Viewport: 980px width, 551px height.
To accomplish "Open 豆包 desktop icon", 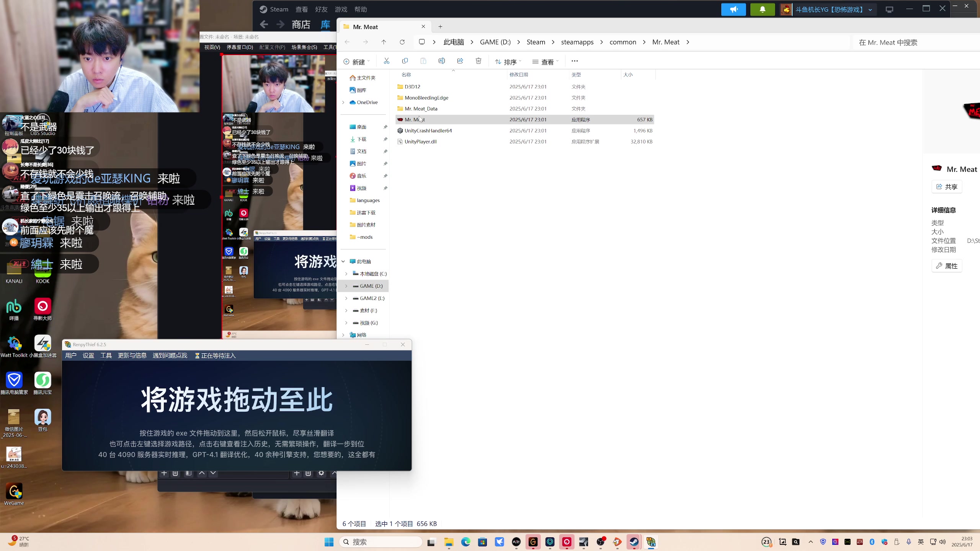I will pyautogui.click(x=42, y=420).
